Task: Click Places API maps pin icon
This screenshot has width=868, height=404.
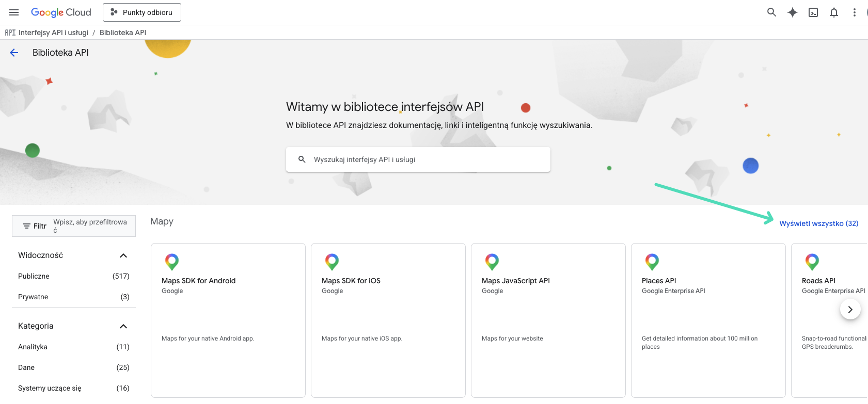Action: (x=652, y=262)
